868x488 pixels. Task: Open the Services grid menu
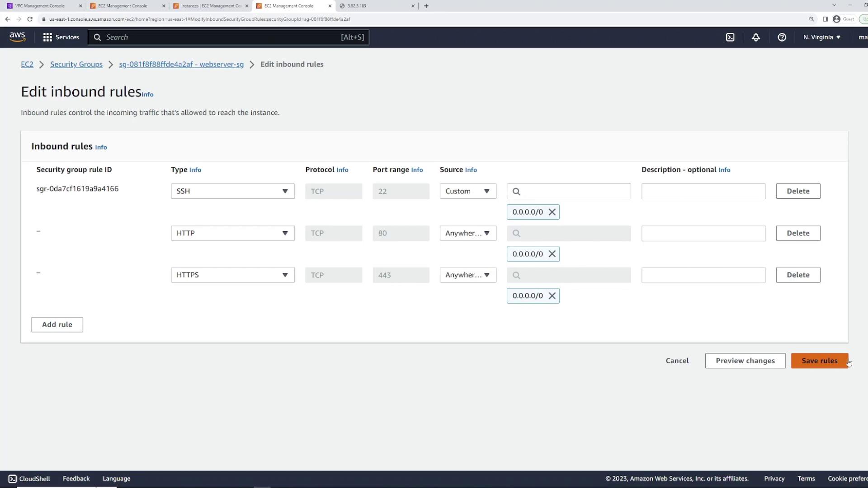61,38
